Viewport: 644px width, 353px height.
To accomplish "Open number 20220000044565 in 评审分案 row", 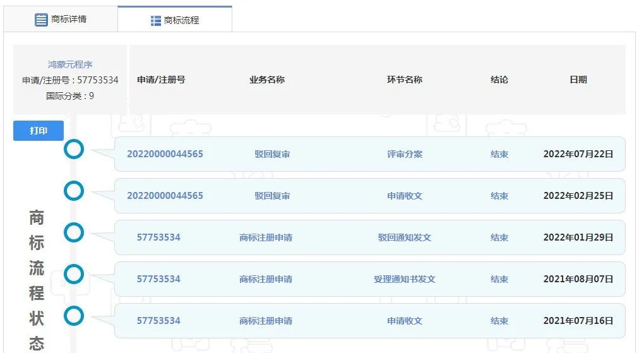I will pos(165,154).
